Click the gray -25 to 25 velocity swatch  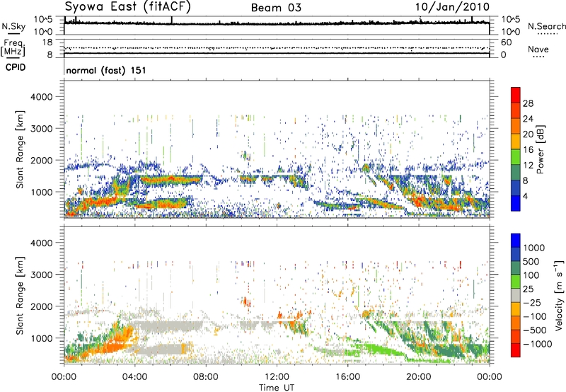tap(516, 295)
